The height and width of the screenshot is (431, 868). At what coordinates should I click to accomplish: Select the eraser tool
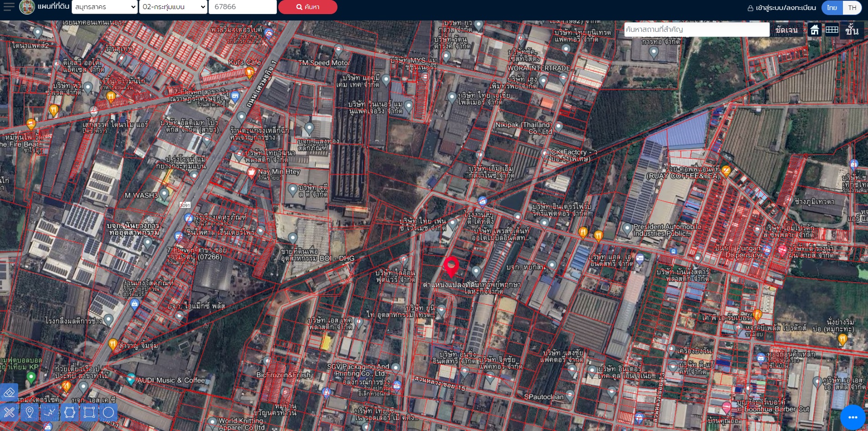(x=10, y=392)
